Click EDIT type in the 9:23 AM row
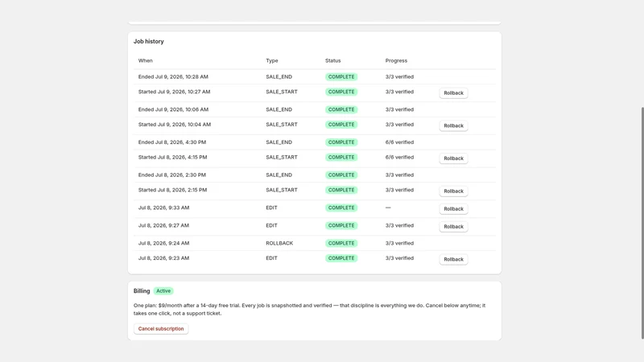This screenshot has height=362, width=644. point(271,258)
